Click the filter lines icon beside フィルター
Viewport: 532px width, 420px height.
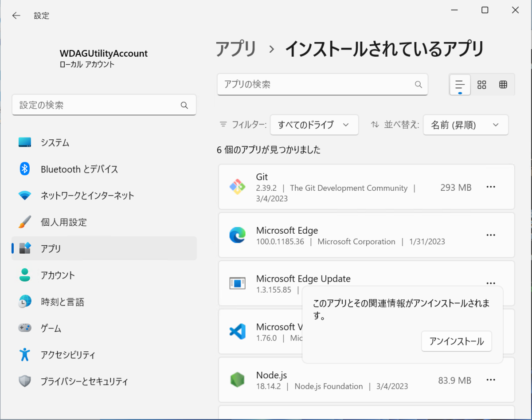223,125
